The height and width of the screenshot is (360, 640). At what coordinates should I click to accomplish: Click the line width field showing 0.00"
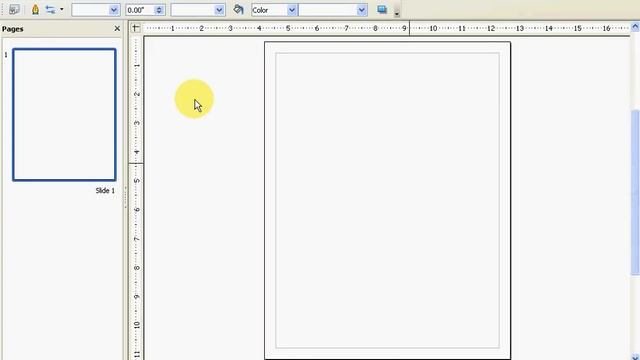(x=140, y=10)
